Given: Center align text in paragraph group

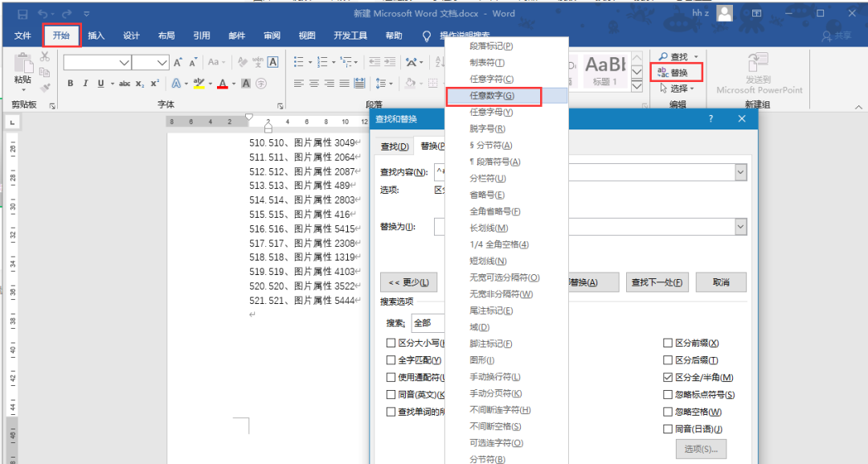Looking at the screenshot, I should pos(314,84).
